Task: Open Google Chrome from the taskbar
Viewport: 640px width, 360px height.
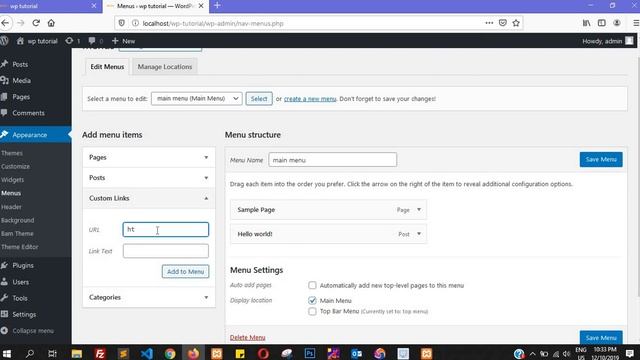Action: (x=170, y=353)
